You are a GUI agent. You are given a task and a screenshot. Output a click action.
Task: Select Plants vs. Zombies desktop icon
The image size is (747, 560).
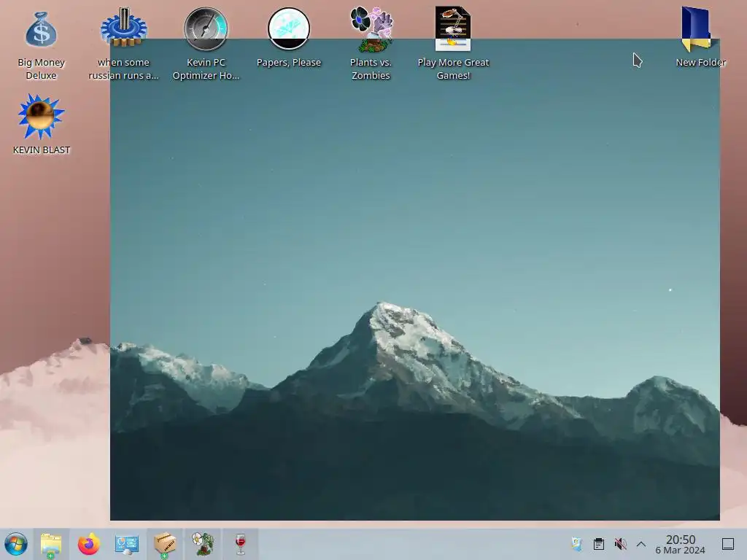371,29
